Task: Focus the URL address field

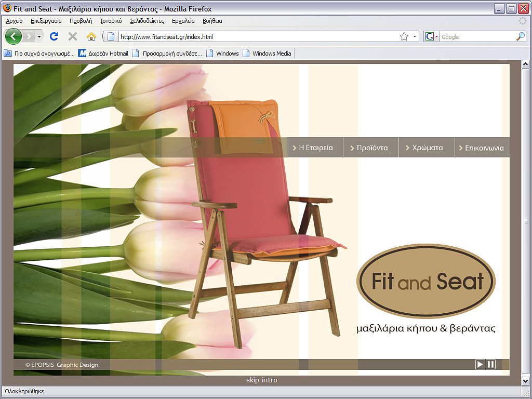Action: [x=259, y=37]
